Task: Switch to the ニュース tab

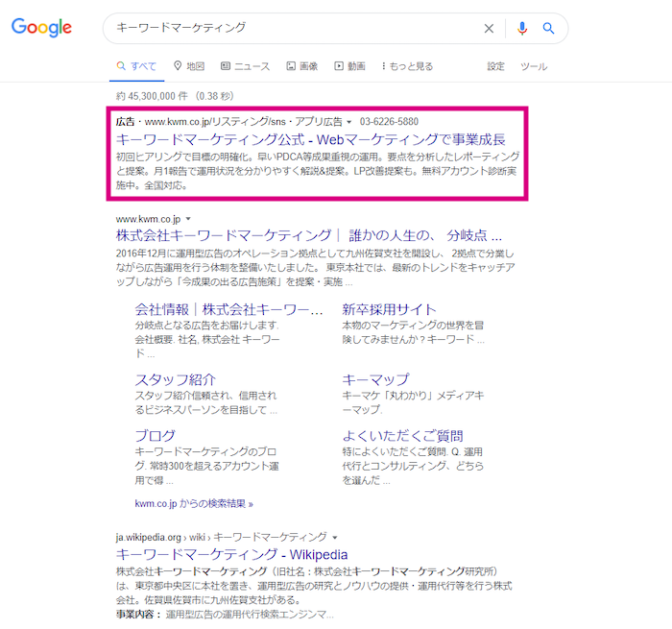Action: point(245,66)
